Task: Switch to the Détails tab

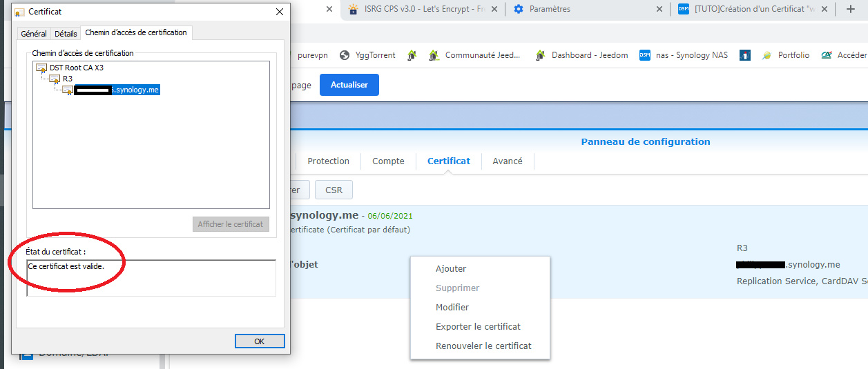Action: [66, 34]
